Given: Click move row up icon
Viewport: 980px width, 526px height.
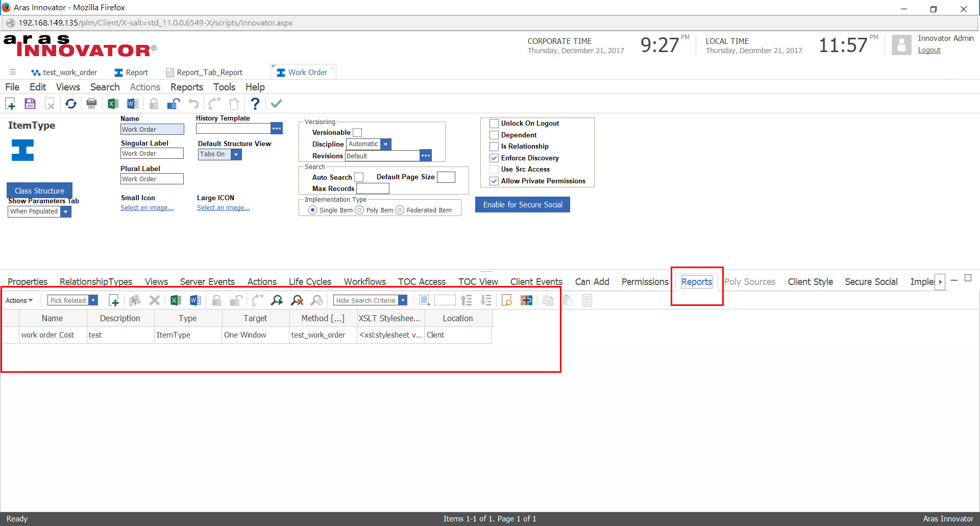Looking at the screenshot, I should point(466,300).
